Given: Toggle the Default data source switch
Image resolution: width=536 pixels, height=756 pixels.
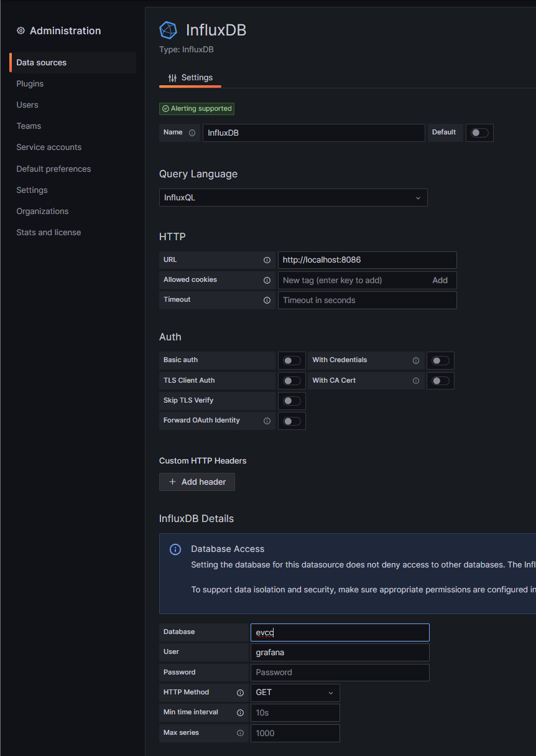Looking at the screenshot, I should pyautogui.click(x=479, y=133).
